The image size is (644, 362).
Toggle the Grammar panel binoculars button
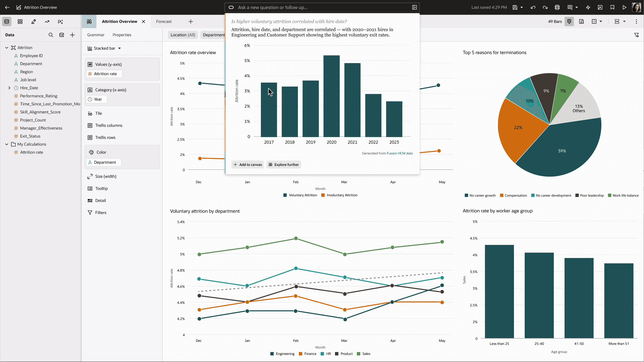click(89, 21)
